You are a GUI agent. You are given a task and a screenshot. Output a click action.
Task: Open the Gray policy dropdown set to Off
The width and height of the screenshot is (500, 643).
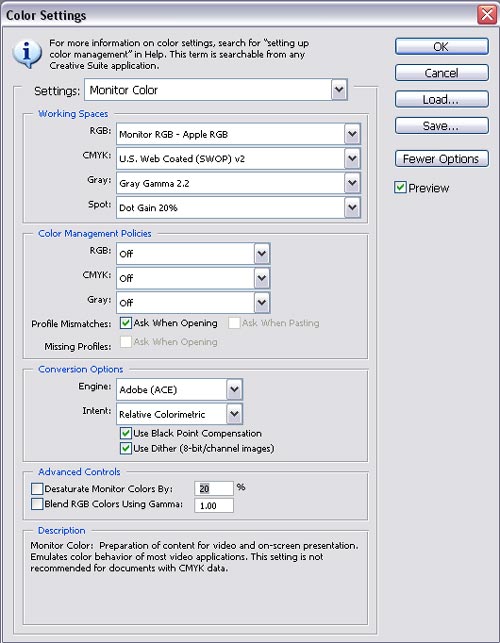(x=193, y=303)
